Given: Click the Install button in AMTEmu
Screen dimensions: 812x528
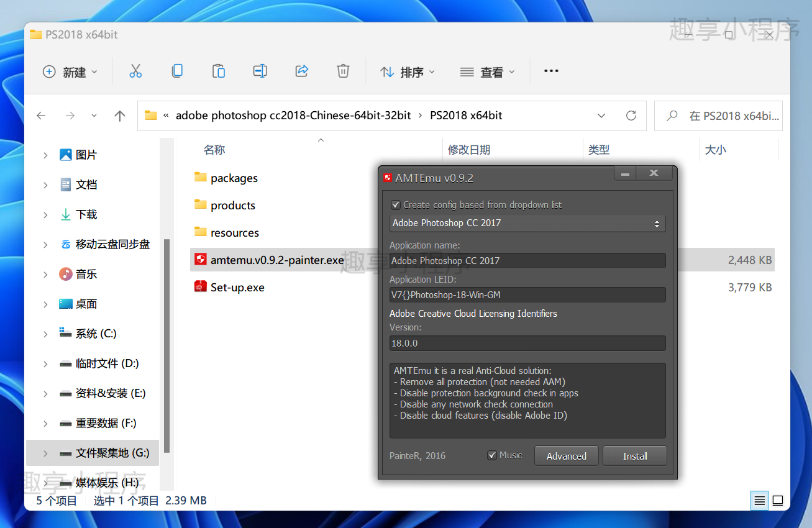Looking at the screenshot, I should (635, 456).
